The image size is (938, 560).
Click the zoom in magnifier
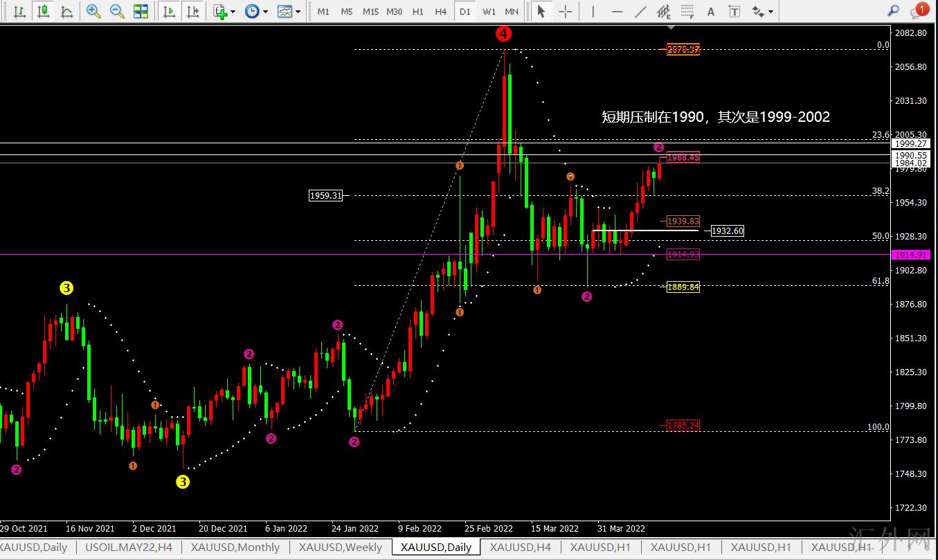pyautogui.click(x=93, y=11)
